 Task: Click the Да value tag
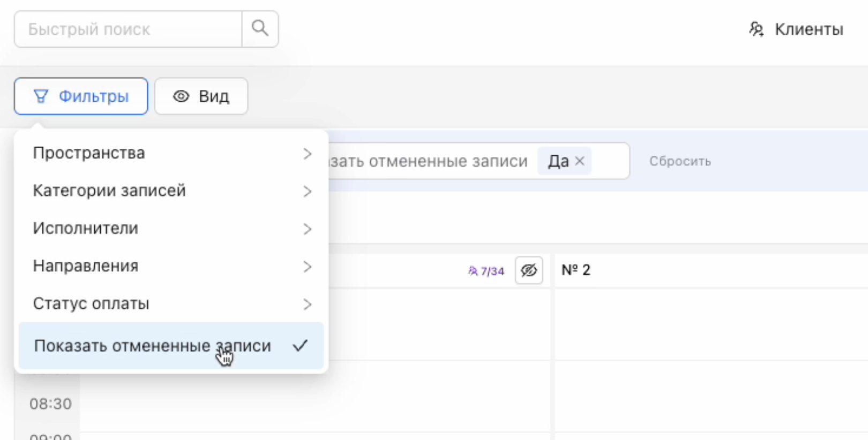pyautogui.click(x=558, y=161)
